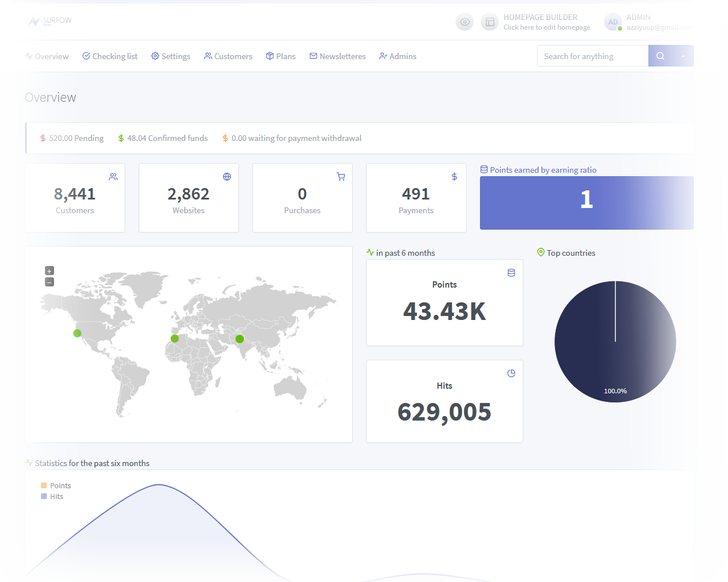This screenshot has height=582, width=728.
Task: Click the Overview page heading
Action: [x=51, y=97]
